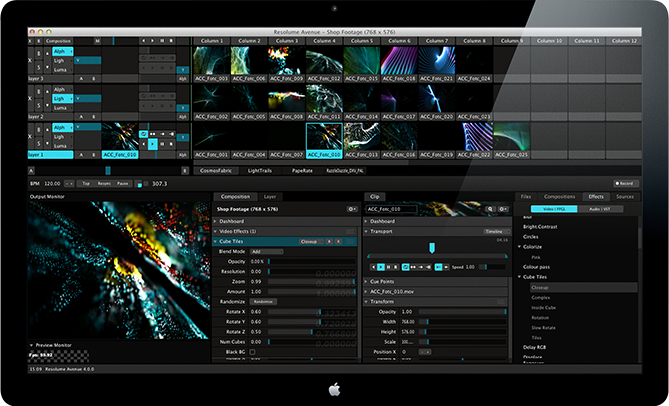The image size is (669, 406).
Task: Switch to the Layer tab
Action: [270, 197]
